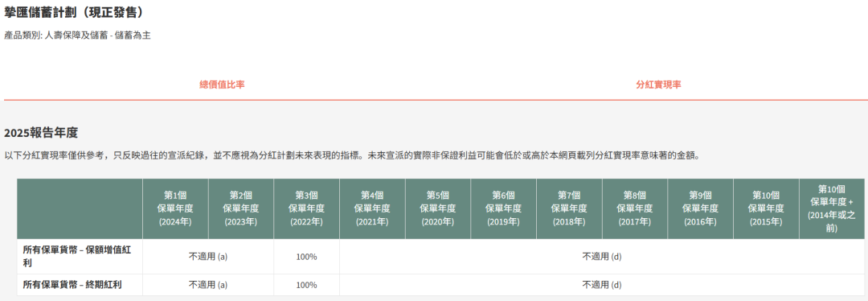Click the 100% value for 終期紅利

coord(306,285)
